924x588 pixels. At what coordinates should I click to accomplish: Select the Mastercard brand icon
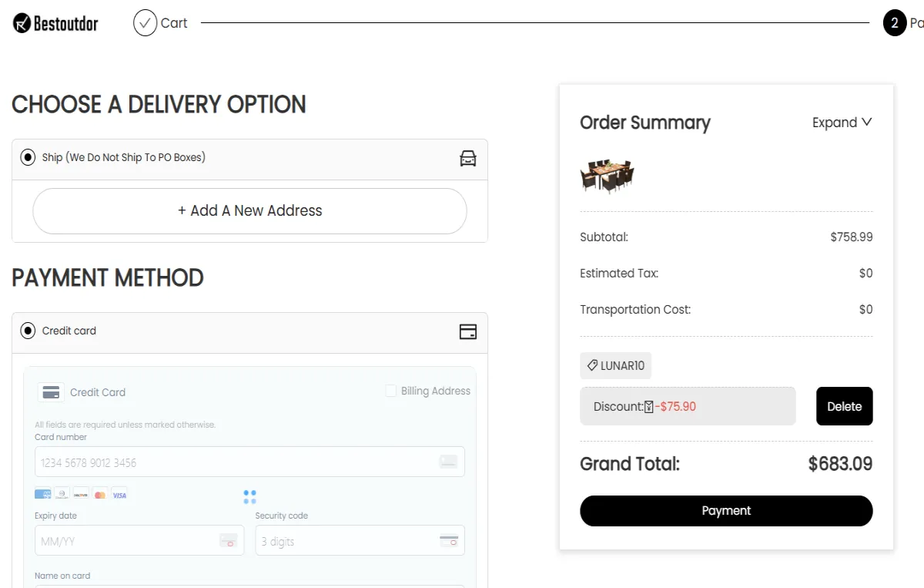point(99,493)
